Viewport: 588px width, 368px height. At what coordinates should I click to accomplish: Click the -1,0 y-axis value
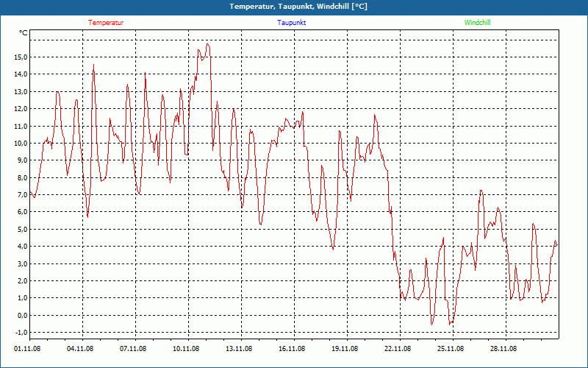click(x=21, y=333)
